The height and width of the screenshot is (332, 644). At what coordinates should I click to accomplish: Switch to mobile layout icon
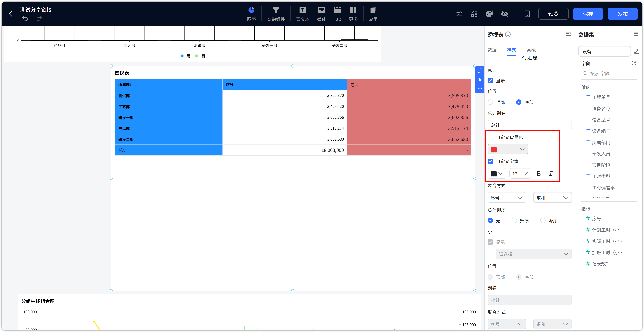[527, 14]
